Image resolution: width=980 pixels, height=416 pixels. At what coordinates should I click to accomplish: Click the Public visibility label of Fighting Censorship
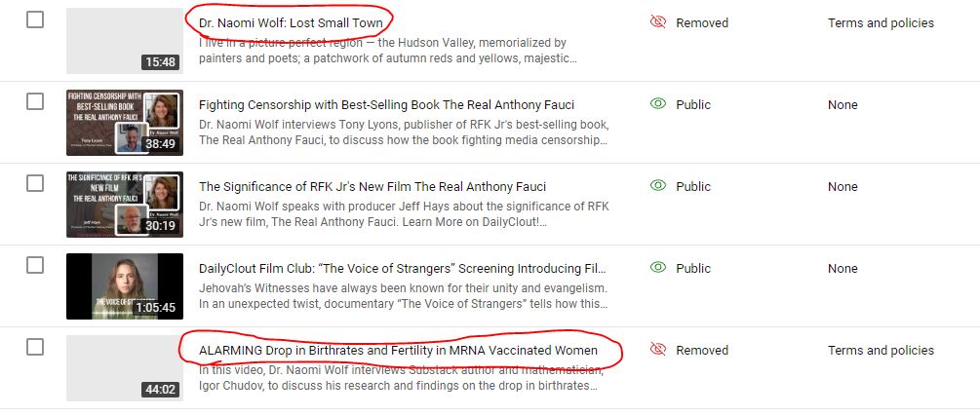pyautogui.click(x=693, y=104)
